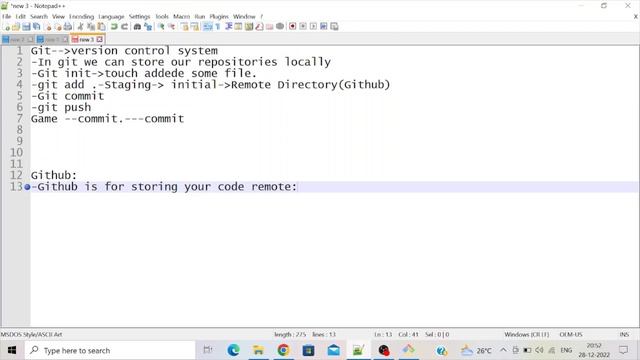
Task: Click the 'length : 275' status bar entry
Action: pos(290,334)
